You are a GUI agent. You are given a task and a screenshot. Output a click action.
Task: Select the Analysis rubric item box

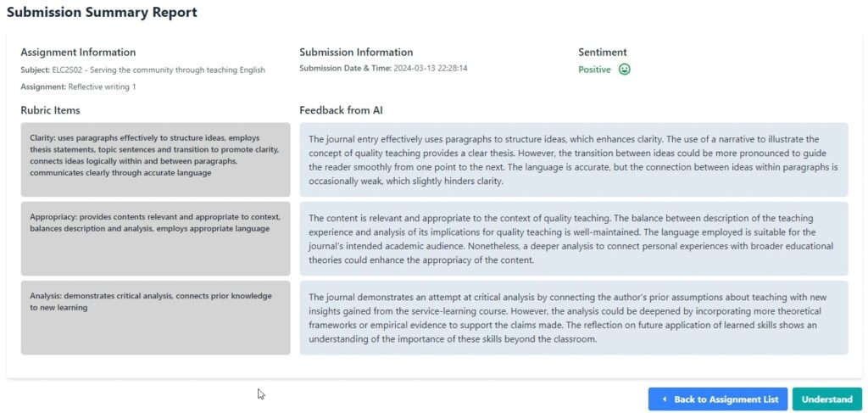pyautogui.click(x=155, y=317)
